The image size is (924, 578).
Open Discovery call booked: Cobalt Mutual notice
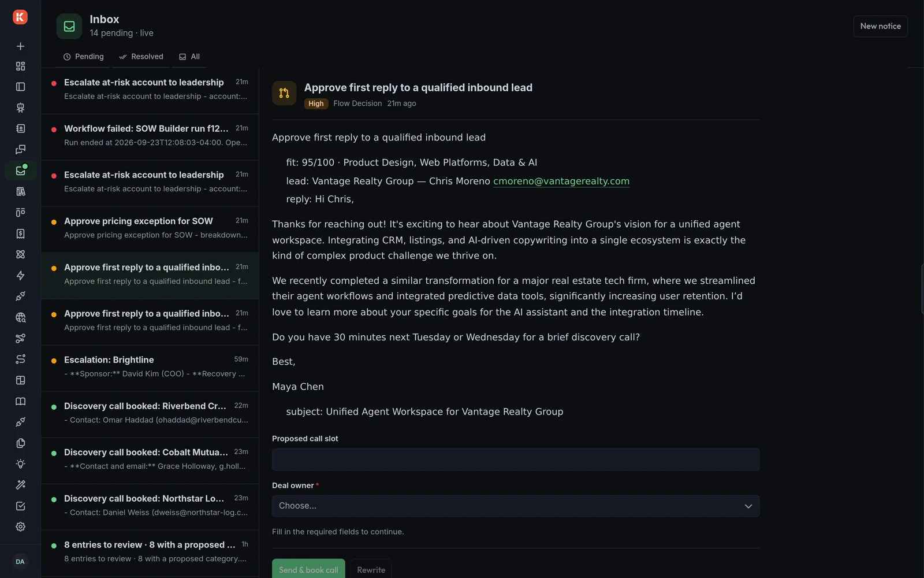(150, 461)
